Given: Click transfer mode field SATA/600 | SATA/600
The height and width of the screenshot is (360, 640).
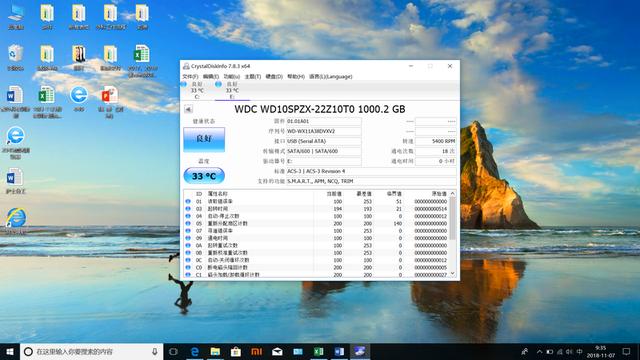Looking at the screenshot, I should point(324,151).
